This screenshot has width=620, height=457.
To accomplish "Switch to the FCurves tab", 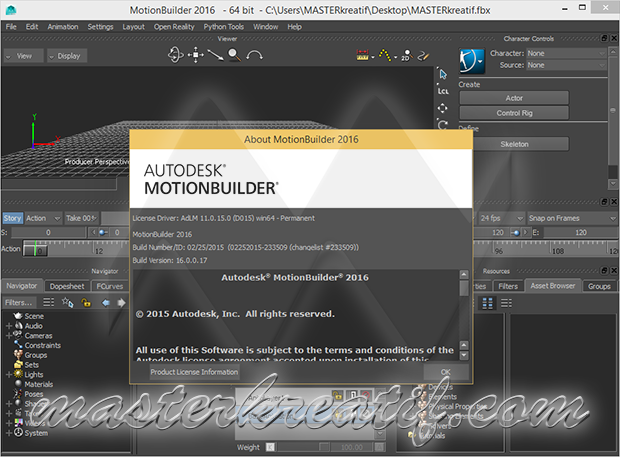I will click(110, 286).
